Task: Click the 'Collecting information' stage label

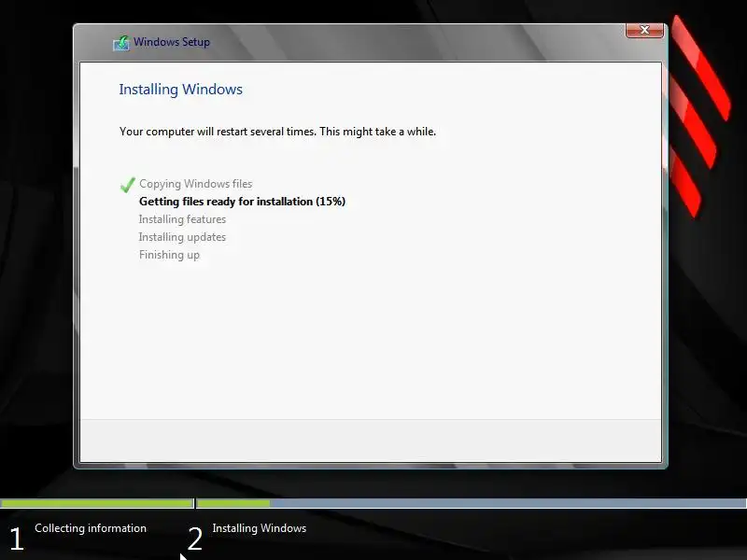Action: tap(91, 528)
